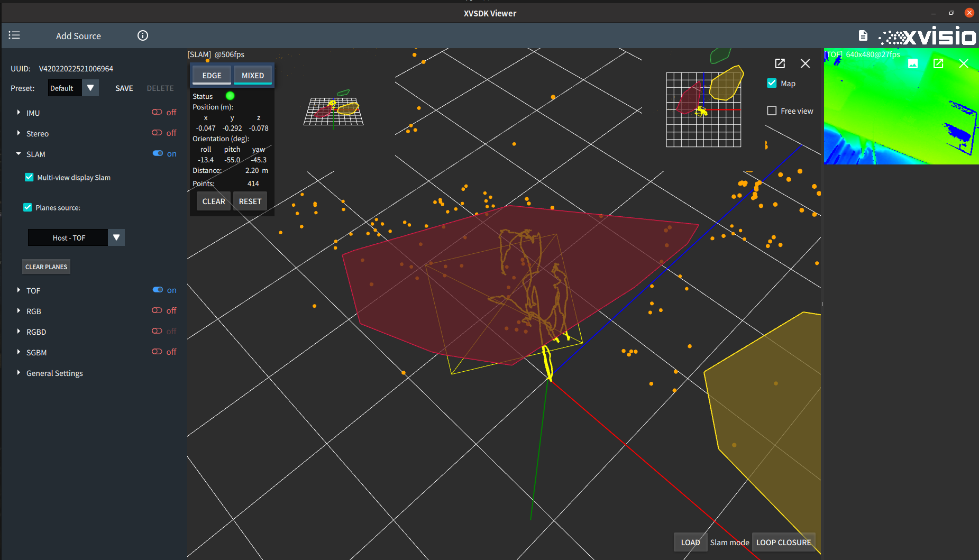The image size is (979, 560).
Task: Click the info circle icon
Action: [x=143, y=35]
